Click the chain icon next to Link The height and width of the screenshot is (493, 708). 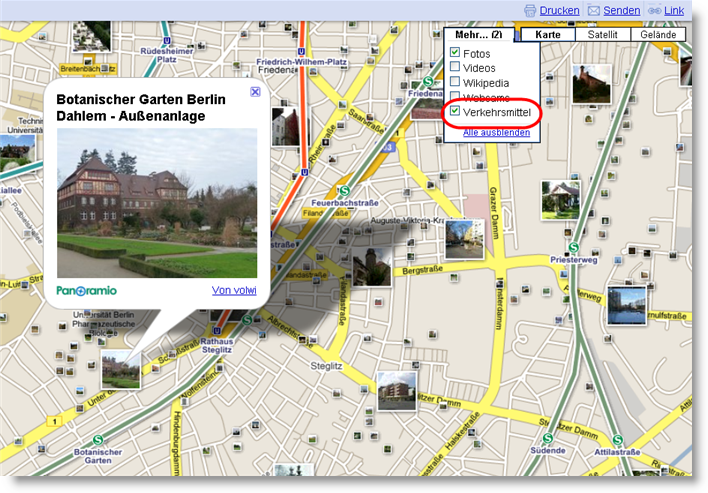click(654, 11)
